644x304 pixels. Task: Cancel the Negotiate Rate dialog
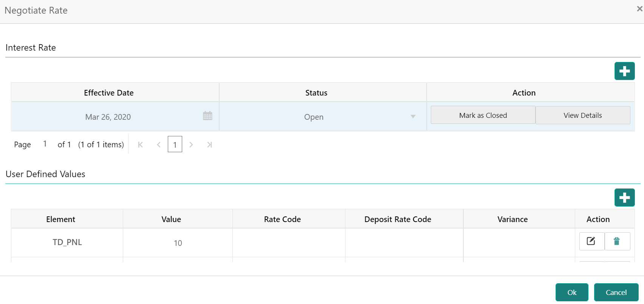616,292
